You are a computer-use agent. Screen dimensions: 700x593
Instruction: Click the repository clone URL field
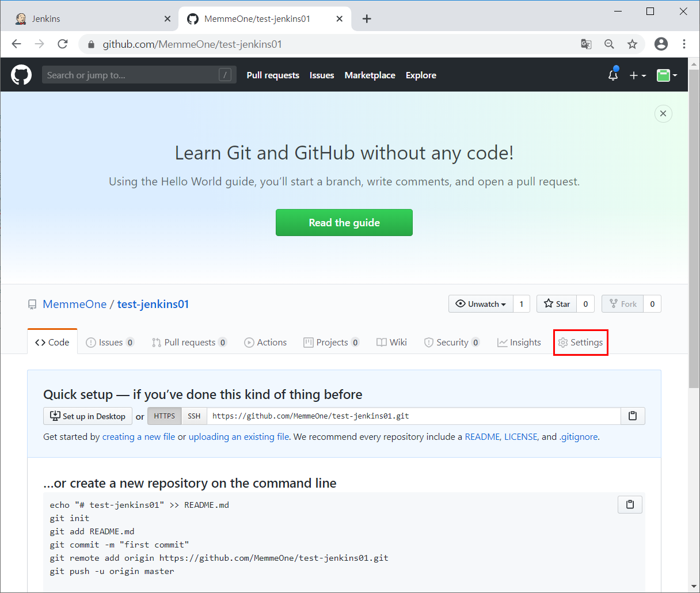[x=414, y=416]
